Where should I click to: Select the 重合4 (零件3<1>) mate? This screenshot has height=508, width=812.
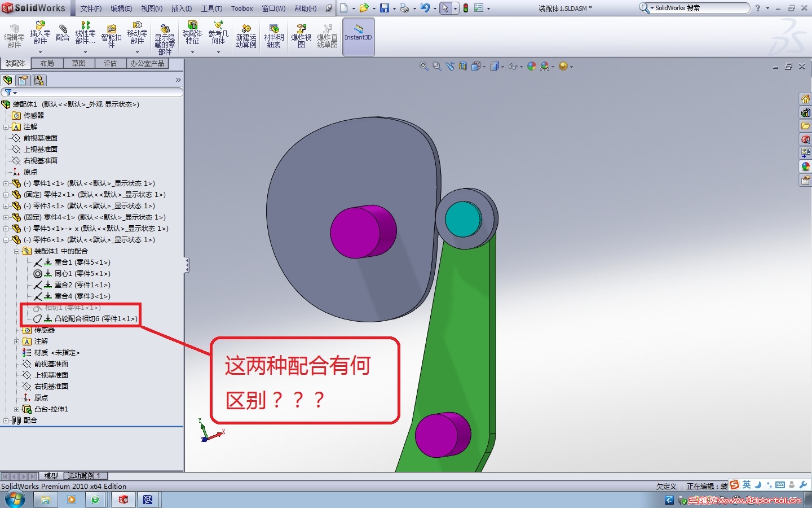pos(72,296)
